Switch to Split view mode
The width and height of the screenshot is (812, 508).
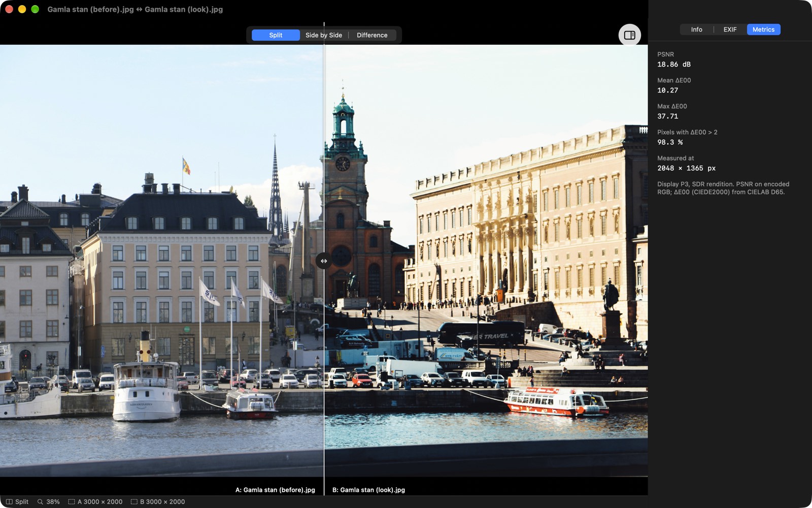pos(276,35)
